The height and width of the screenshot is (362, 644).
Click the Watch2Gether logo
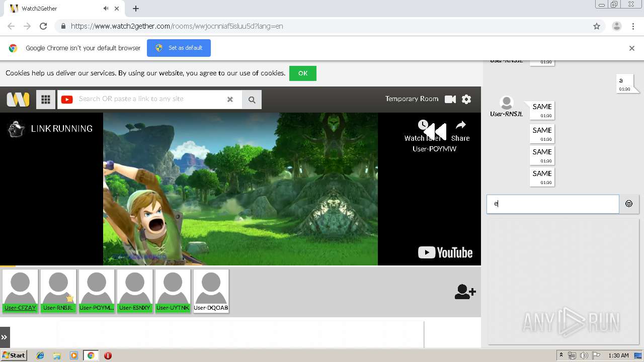(18, 99)
